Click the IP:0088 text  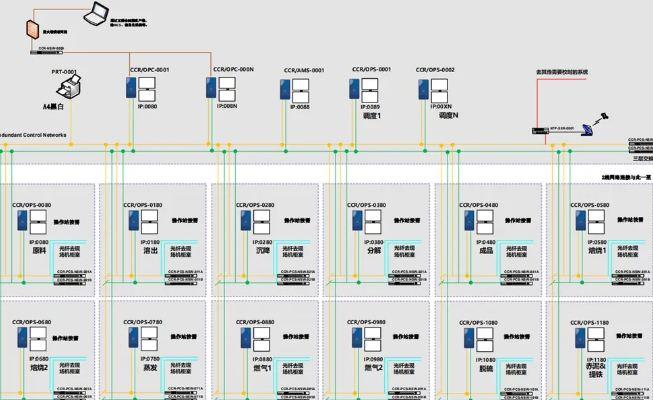coord(300,107)
